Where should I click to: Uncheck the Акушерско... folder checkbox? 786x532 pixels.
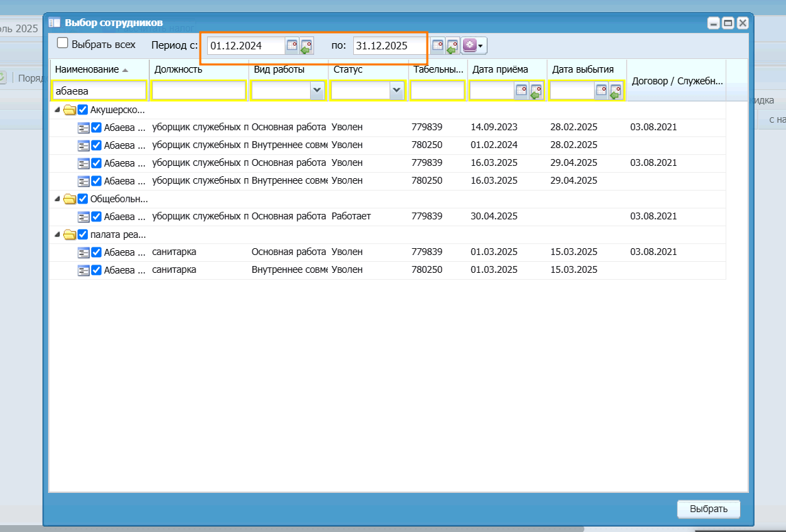coord(83,110)
